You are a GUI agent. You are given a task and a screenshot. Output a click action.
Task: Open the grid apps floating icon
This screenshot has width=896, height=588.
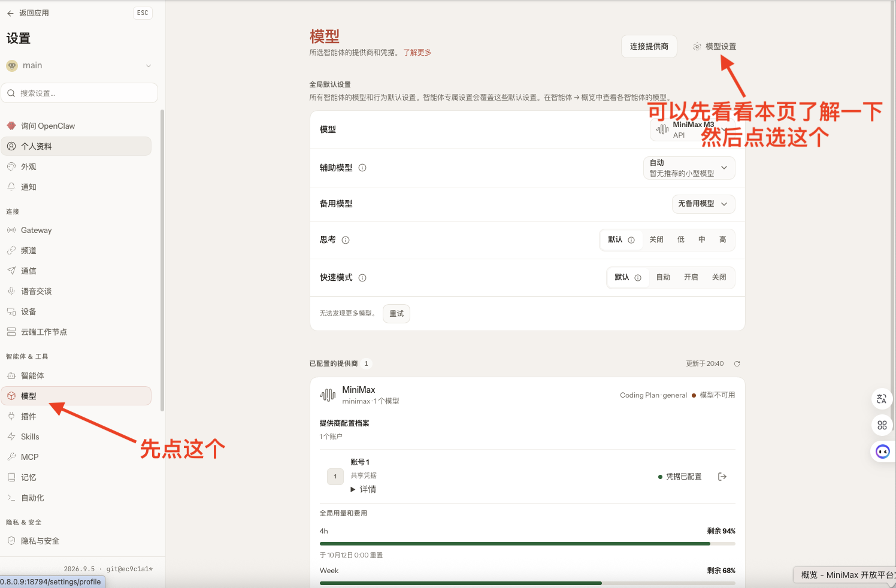coord(882,425)
